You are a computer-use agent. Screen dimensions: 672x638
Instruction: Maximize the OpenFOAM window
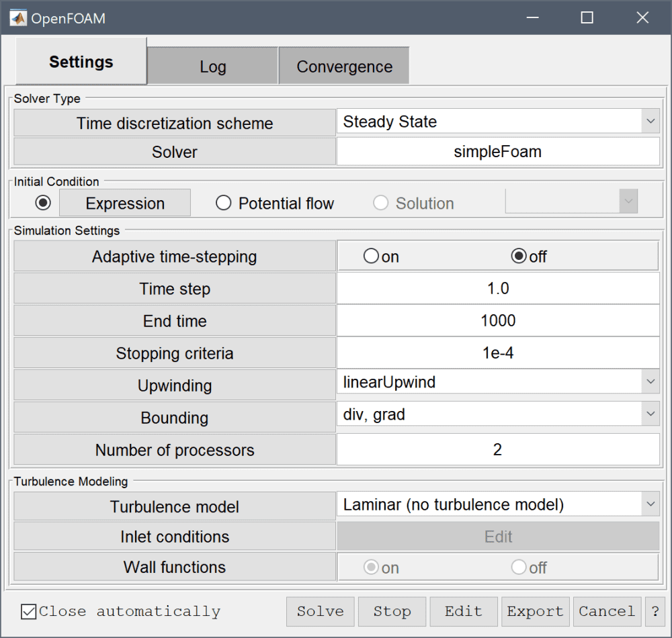587,17
